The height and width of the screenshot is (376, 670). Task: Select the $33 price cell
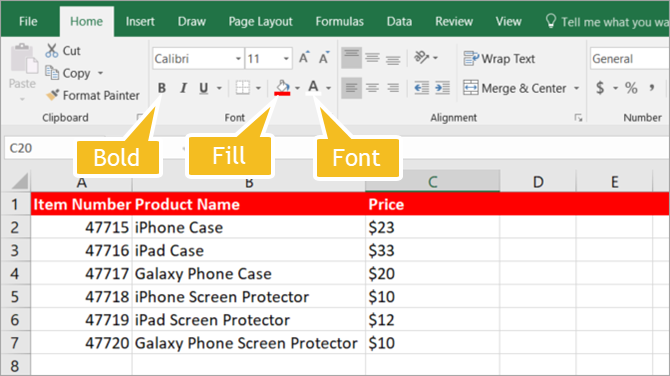coord(432,250)
